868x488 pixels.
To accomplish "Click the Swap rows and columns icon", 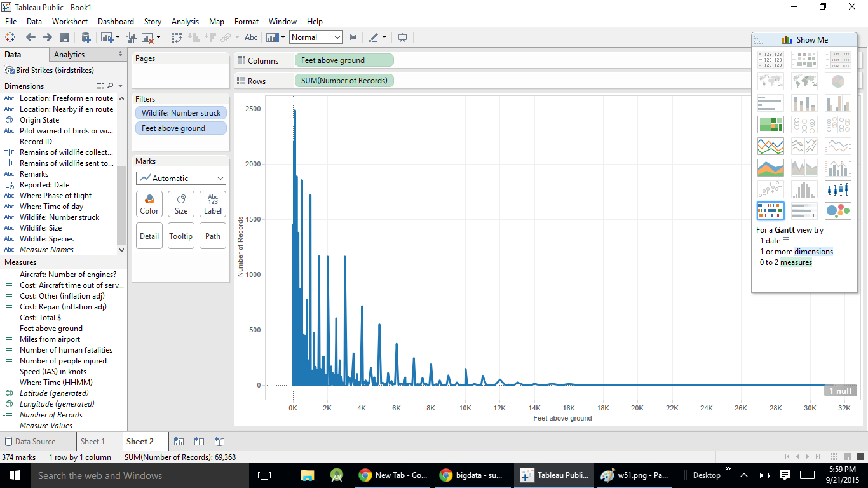I will point(177,37).
